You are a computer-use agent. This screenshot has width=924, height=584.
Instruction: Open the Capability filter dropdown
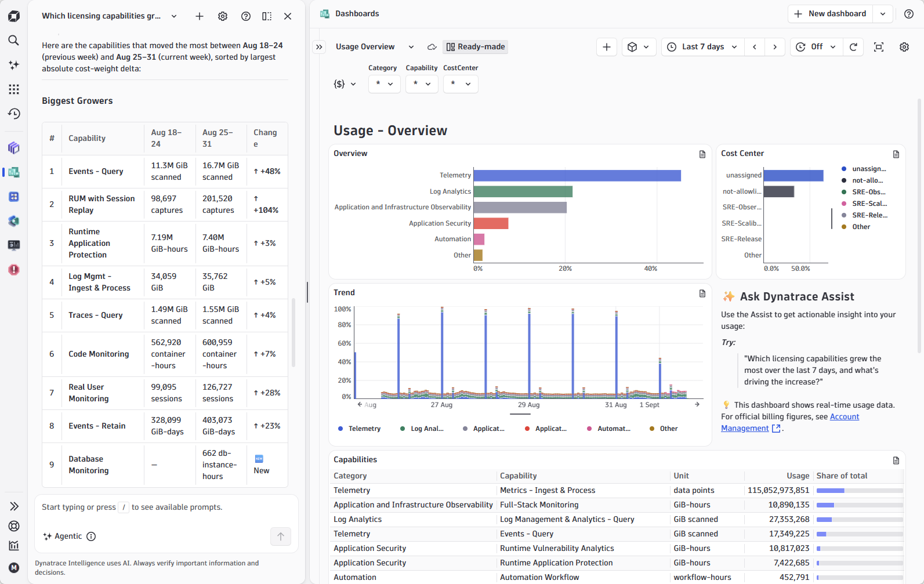(422, 84)
